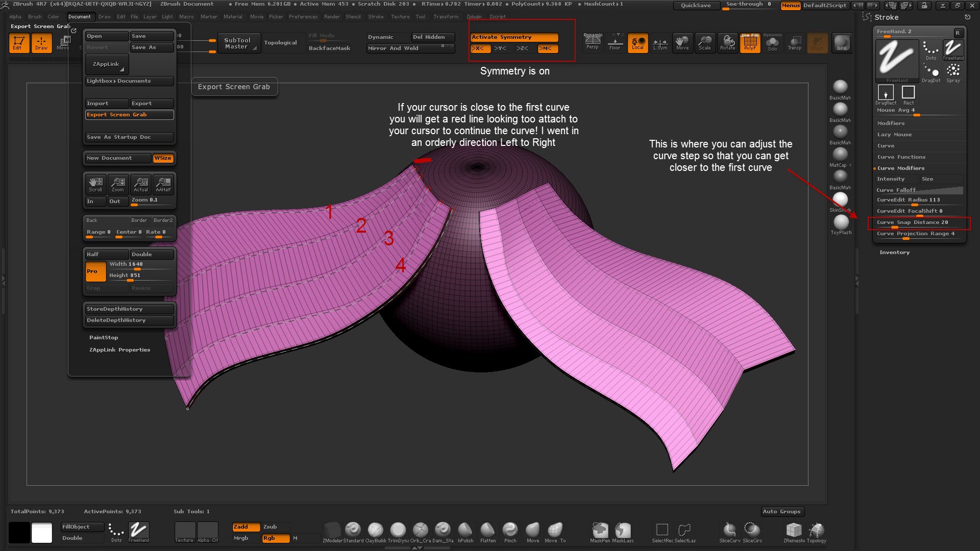This screenshot has width=980, height=551.
Task: Select the Spray stroke icon
Action: pyautogui.click(x=953, y=72)
